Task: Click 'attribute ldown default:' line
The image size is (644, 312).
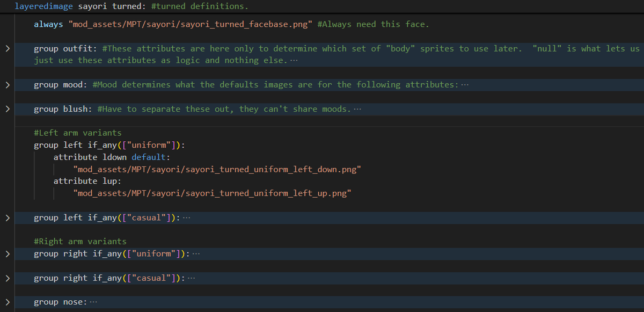Action: tap(112, 157)
